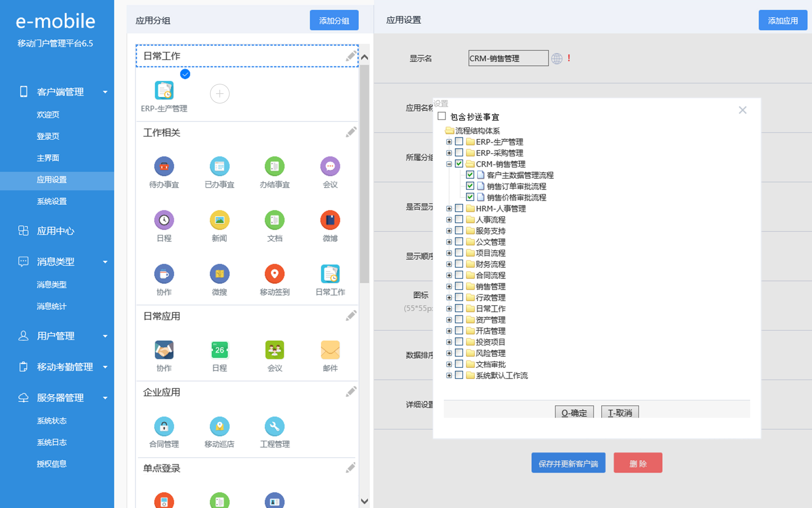The height and width of the screenshot is (508, 812).
Task: Open the 已办事宜 app icon
Action: click(x=219, y=166)
